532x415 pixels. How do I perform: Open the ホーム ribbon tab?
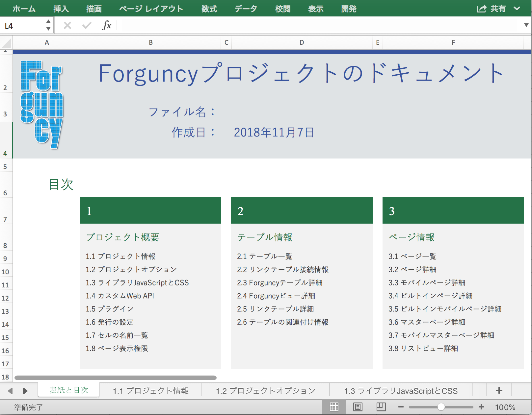click(x=24, y=9)
